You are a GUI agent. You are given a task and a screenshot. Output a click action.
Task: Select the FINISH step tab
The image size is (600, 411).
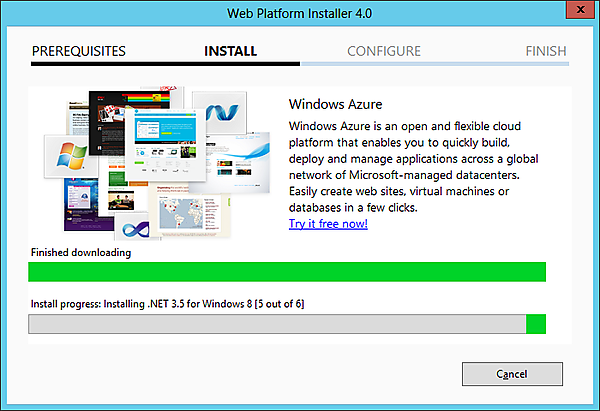pos(546,51)
